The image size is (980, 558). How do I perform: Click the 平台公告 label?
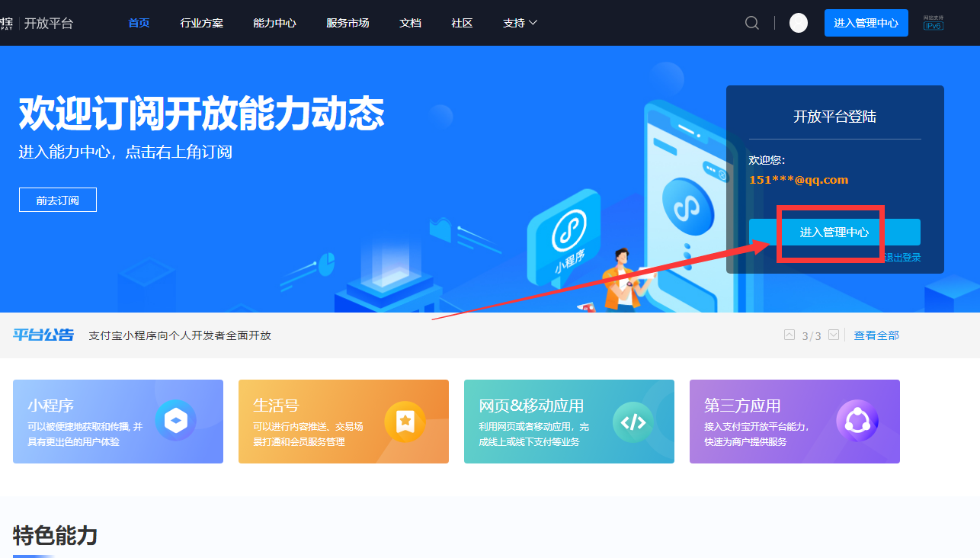(x=43, y=335)
